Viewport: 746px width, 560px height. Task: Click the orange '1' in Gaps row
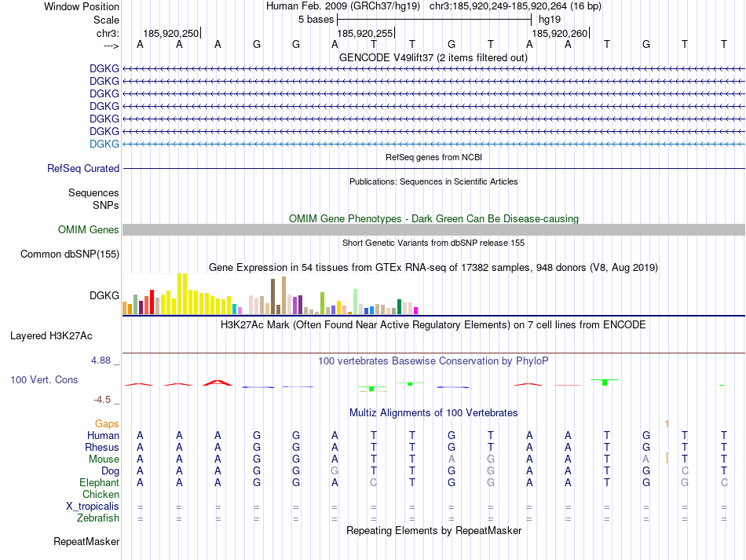[667, 423]
